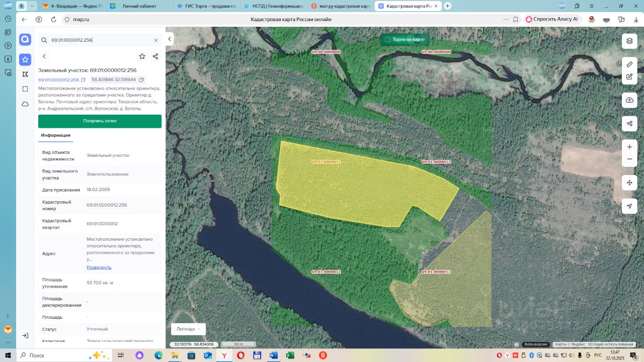The image size is (644, 362).
Task: Open the tab group dropdown arrow
Action: 33,6
